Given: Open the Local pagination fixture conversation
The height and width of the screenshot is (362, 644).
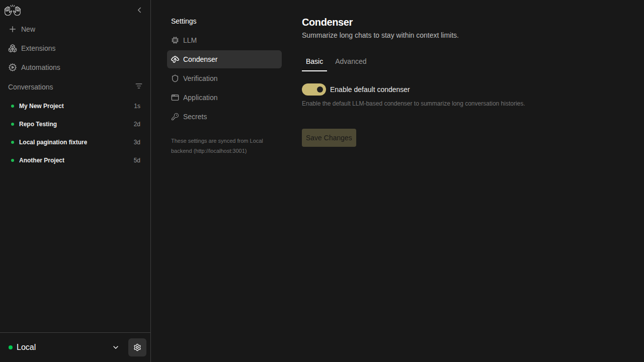Looking at the screenshot, I should [x=75, y=142].
